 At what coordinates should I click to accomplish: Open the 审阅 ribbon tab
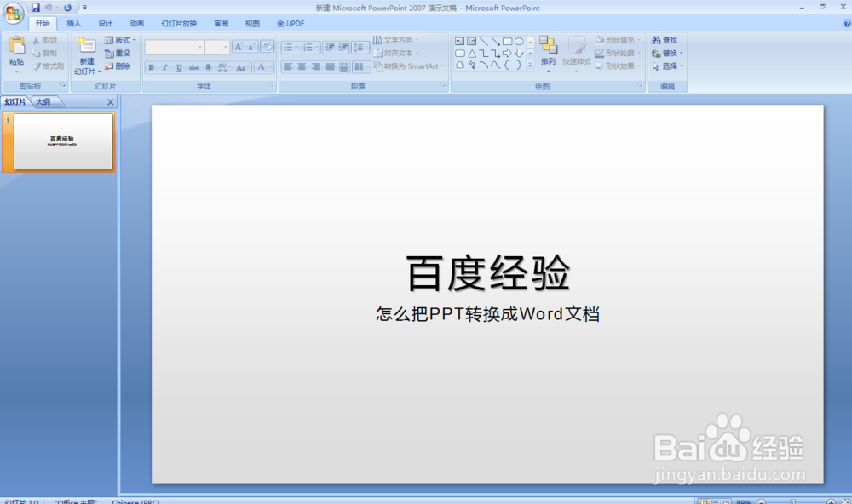coord(221,23)
